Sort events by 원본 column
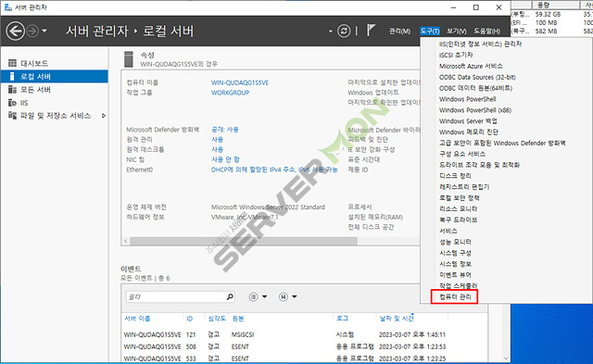Image resolution: width=593 pixels, height=364 pixels. [238, 319]
